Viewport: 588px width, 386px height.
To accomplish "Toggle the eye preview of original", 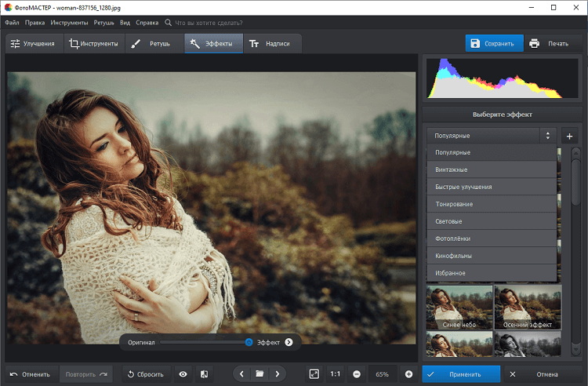I will pyautogui.click(x=183, y=374).
